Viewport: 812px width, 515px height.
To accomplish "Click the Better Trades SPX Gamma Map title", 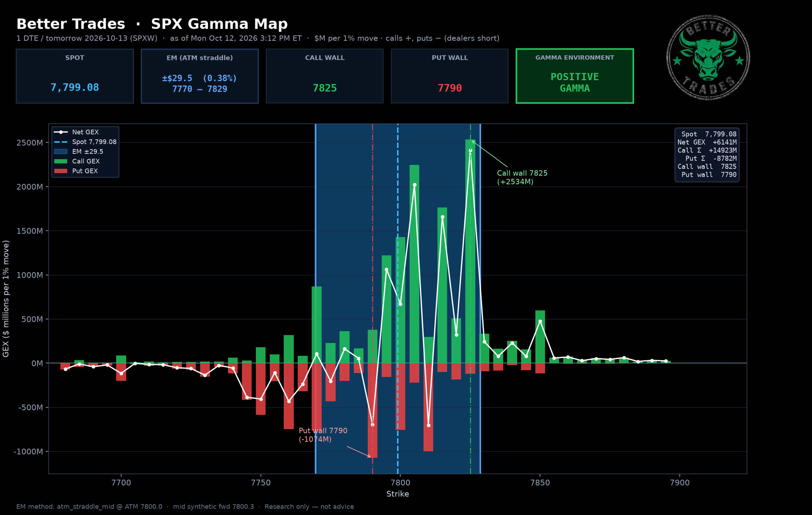I will [152, 24].
